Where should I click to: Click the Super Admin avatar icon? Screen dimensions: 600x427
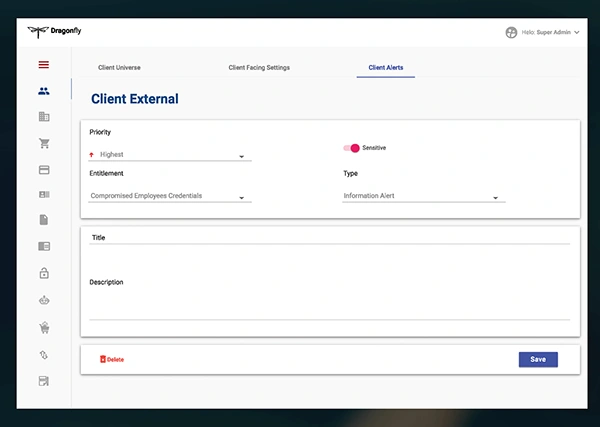pyautogui.click(x=511, y=33)
